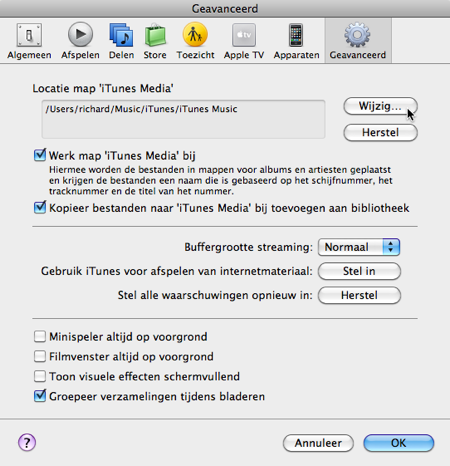The image size is (450, 466).
Task: Enable 'Minispeler altijd op voorgrond'
Action: point(40,337)
